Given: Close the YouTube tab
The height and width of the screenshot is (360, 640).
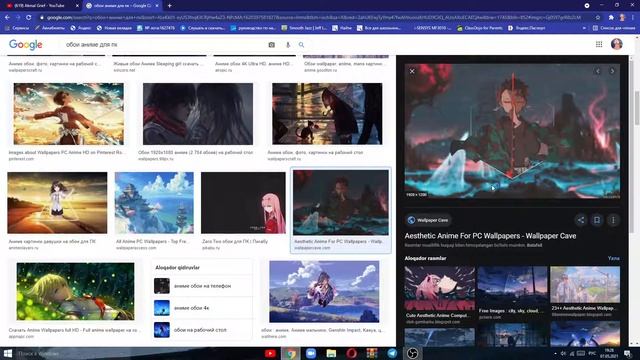Looking at the screenshot, I should click(x=77, y=6).
